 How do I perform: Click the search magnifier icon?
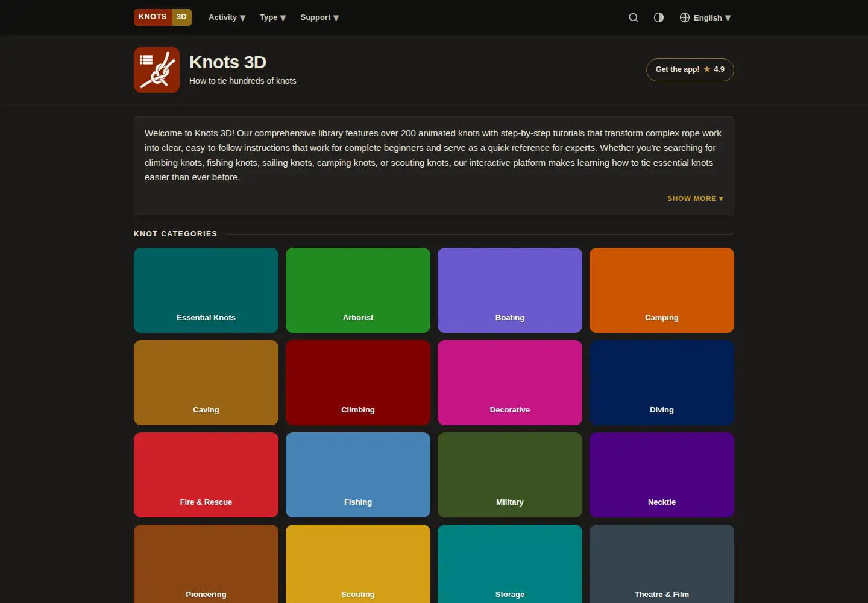point(634,17)
